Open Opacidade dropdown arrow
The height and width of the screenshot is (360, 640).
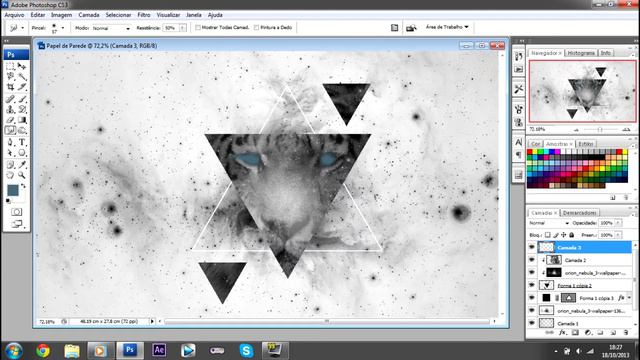[618, 223]
